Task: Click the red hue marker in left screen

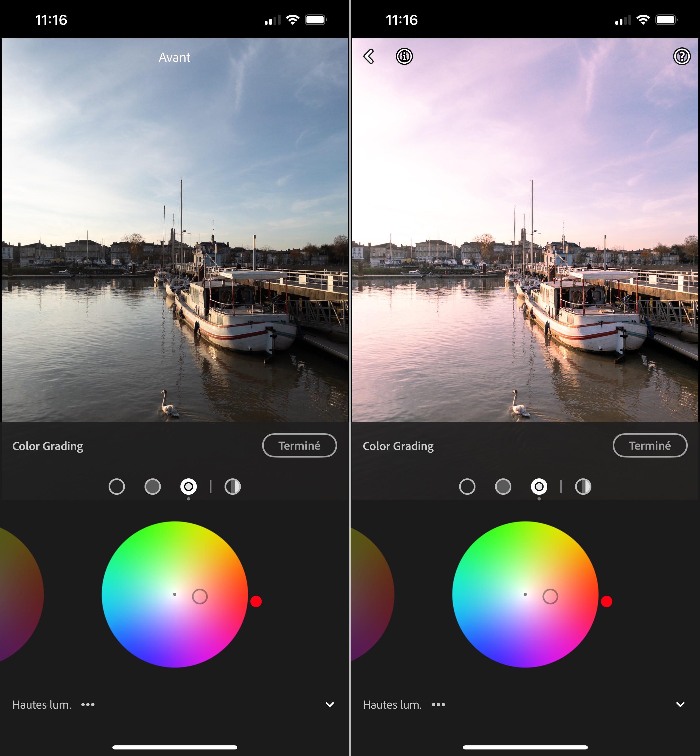Action: coord(256,601)
